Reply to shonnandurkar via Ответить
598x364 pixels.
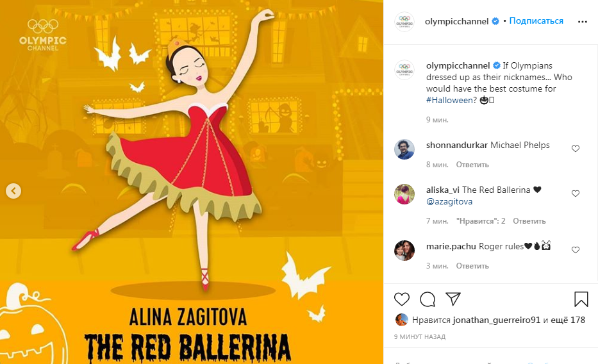point(472,165)
